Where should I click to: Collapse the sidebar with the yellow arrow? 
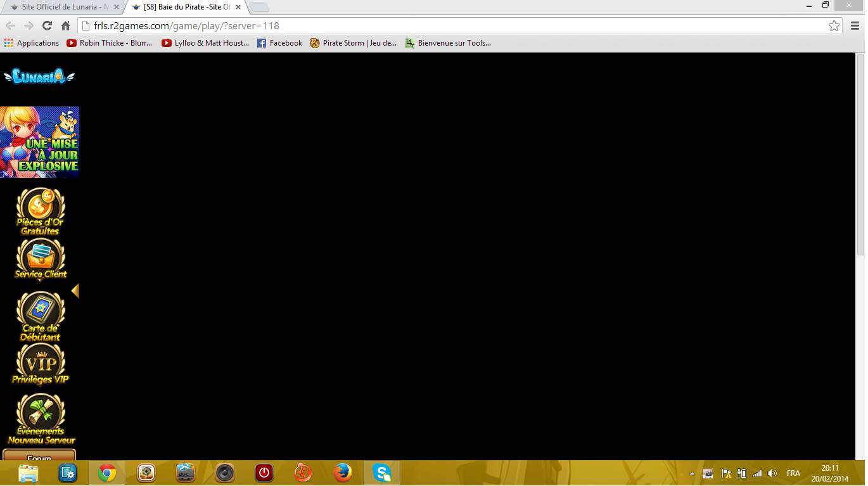point(75,291)
